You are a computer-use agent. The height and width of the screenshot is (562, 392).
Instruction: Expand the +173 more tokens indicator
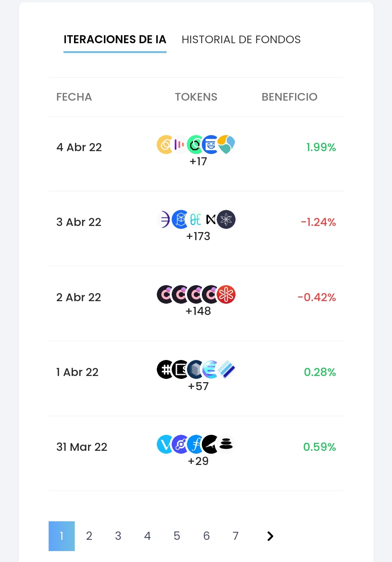point(198,236)
